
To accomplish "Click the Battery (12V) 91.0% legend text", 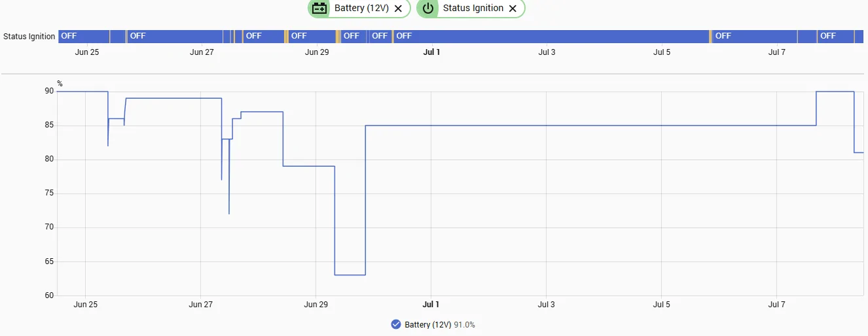I will [440, 325].
